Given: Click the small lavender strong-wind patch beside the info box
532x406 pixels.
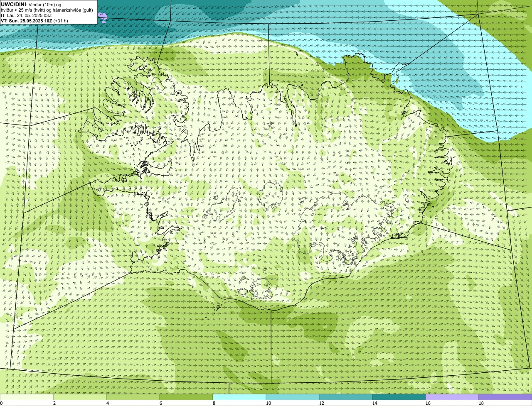Looking at the screenshot, I should point(102,17).
